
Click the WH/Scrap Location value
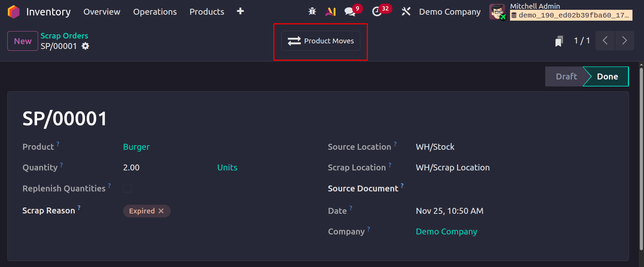pyautogui.click(x=453, y=168)
